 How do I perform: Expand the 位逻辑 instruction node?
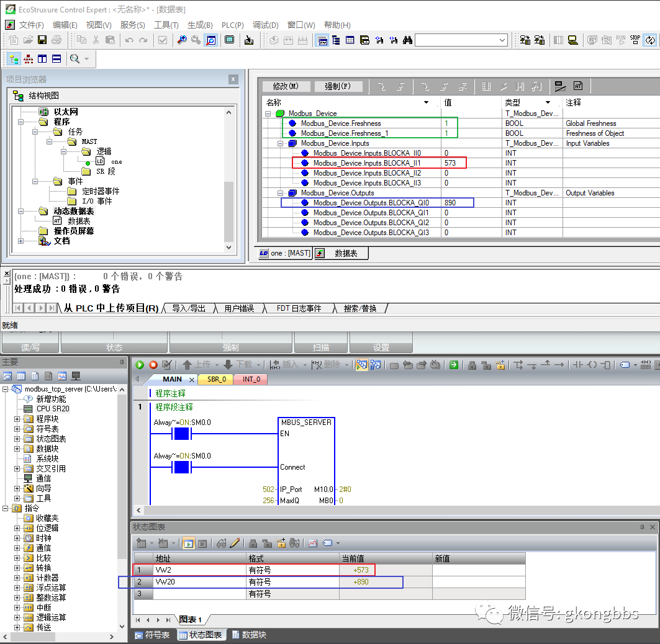[x=17, y=529]
